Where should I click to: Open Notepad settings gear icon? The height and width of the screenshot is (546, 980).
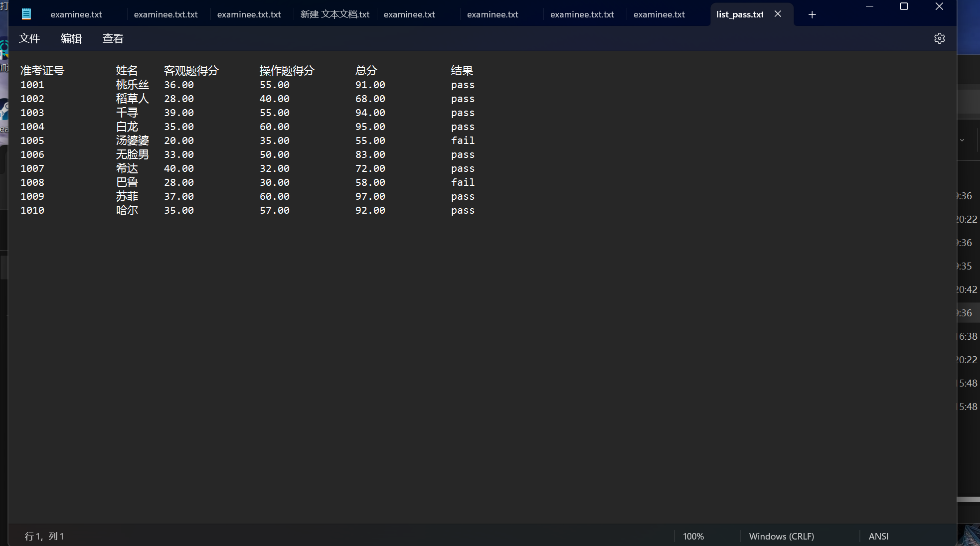click(939, 38)
